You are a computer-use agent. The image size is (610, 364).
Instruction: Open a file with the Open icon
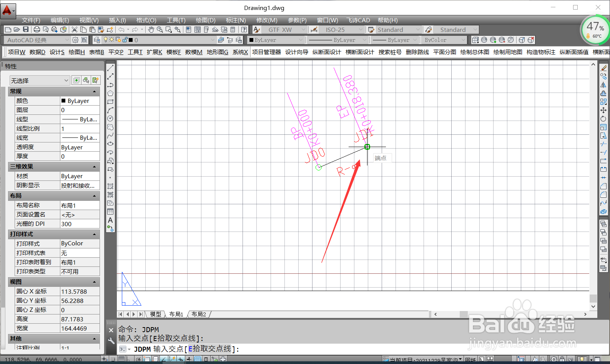[17, 30]
